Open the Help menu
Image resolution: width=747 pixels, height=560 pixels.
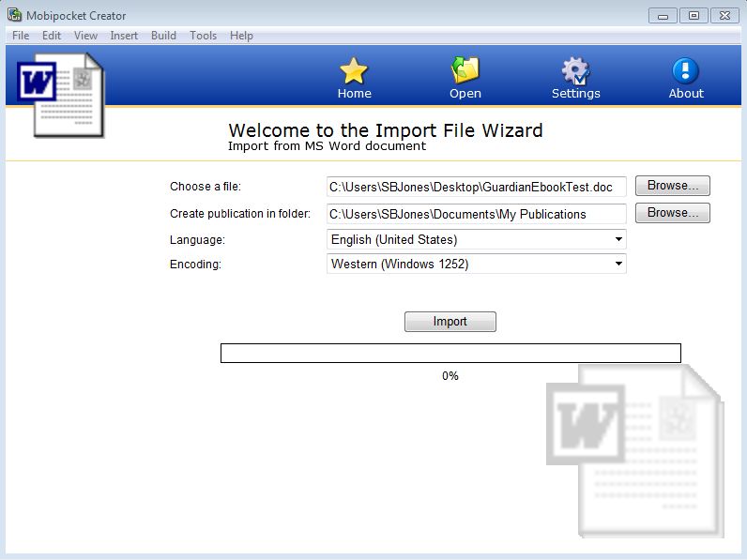pos(241,36)
